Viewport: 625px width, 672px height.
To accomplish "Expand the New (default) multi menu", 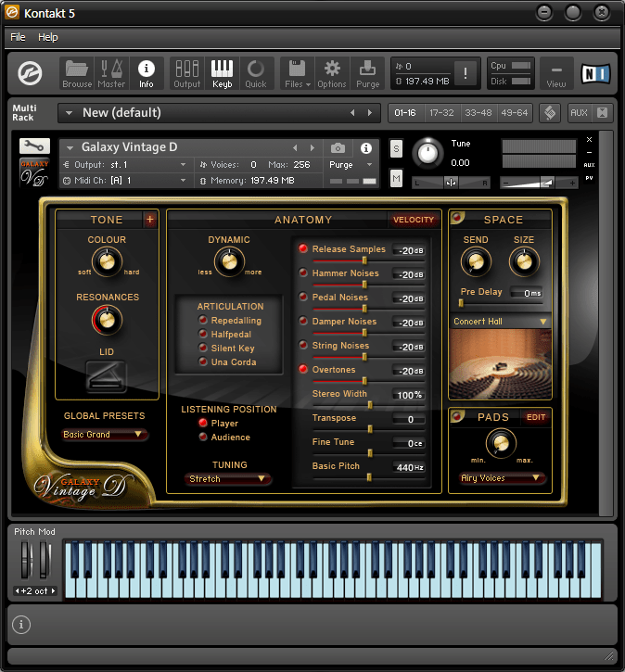I will 69,113.
